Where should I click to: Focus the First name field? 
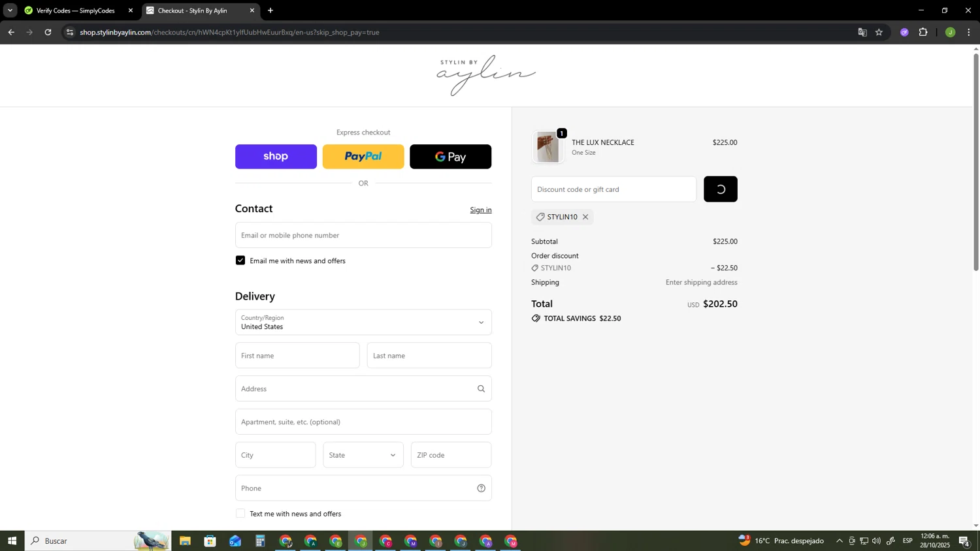click(x=297, y=356)
